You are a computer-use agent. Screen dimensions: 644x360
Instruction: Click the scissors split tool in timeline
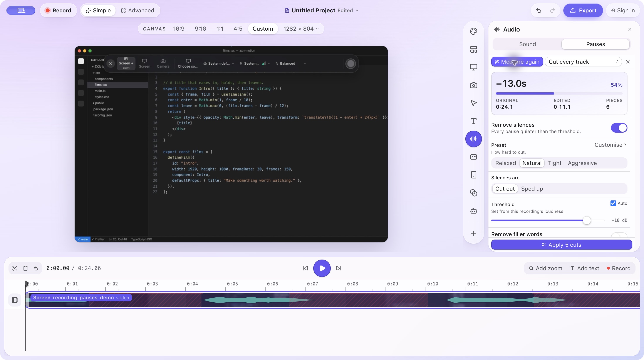click(15, 268)
